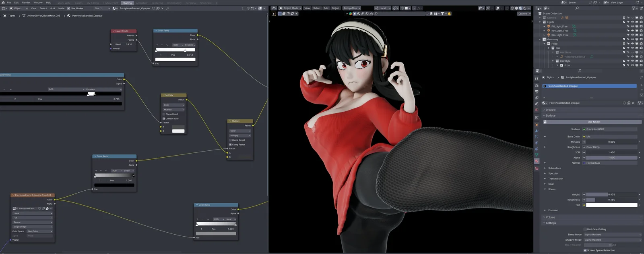Unlink the PantyhoseBanded_Opaque material in node editor

162,8
